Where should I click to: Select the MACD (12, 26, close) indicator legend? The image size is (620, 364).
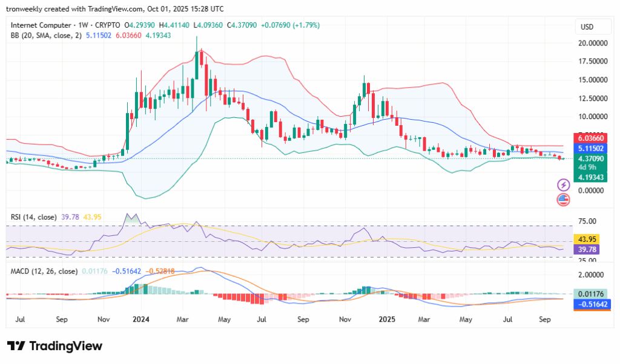coord(44,271)
